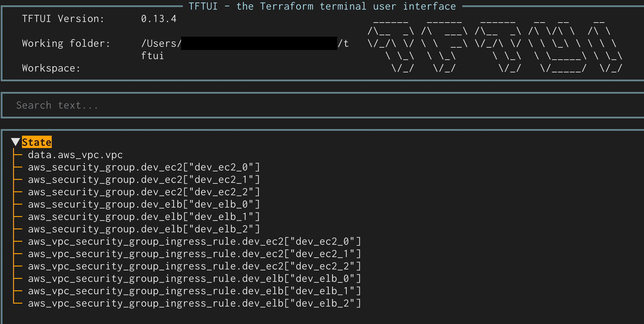Select aws_security_group.dev_elb["dev_elb_0"] resource
Viewport: 644px width, 324px height.
coord(144,204)
